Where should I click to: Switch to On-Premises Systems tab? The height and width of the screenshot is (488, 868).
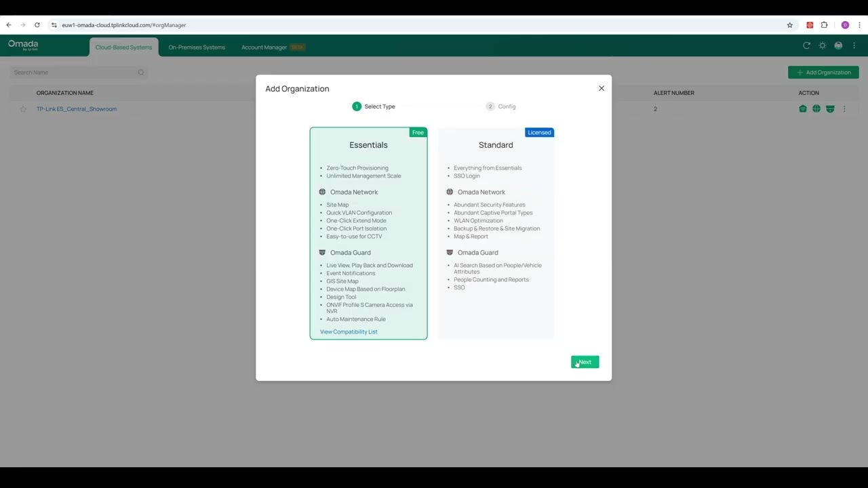(x=197, y=47)
